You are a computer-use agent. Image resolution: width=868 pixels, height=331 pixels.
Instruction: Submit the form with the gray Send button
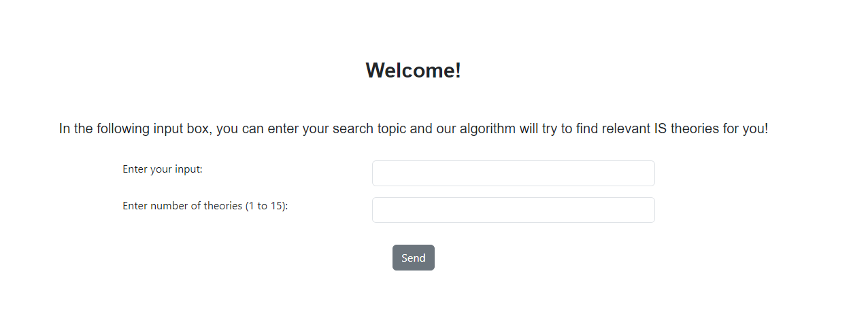(x=413, y=258)
